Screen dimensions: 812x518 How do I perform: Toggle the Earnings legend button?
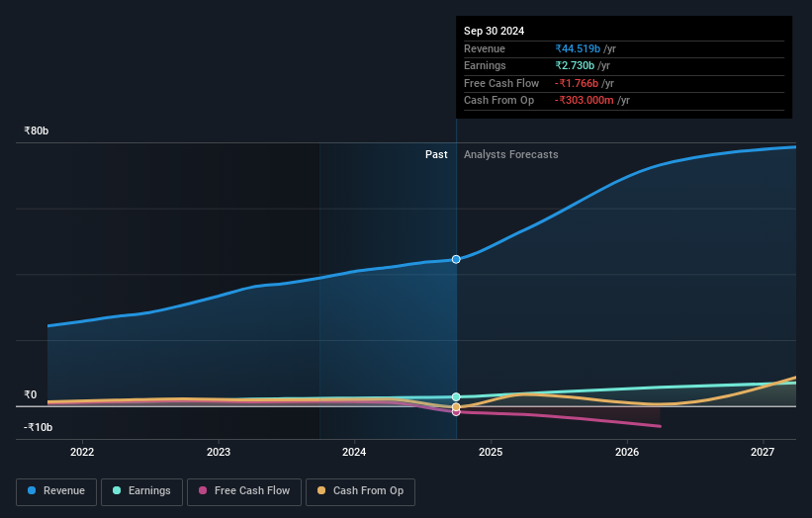(x=141, y=491)
